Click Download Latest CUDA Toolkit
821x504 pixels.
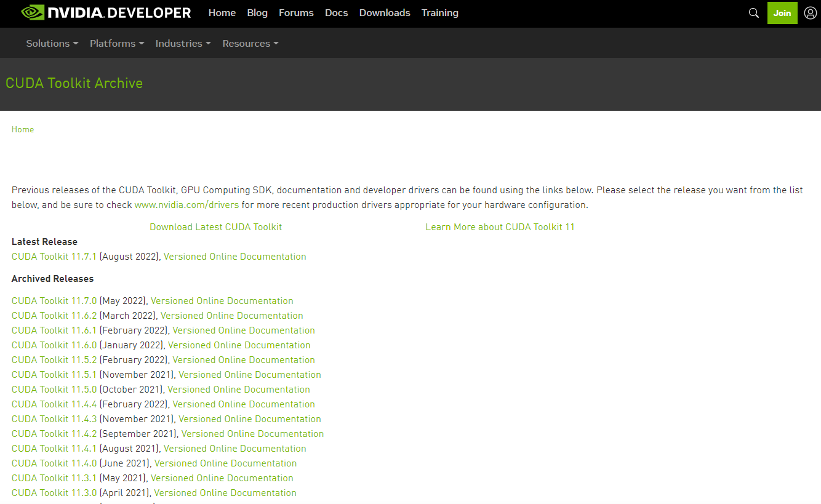tap(216, 227)
